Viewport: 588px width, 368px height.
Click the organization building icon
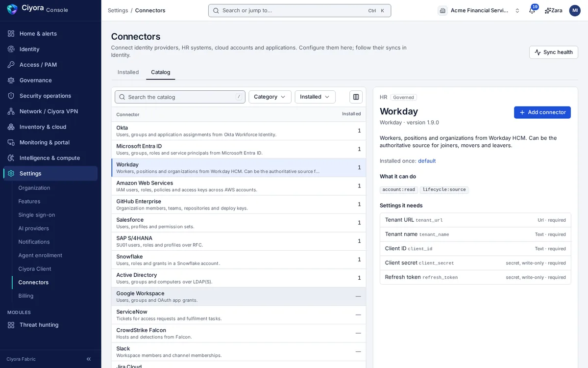[442, 10]
